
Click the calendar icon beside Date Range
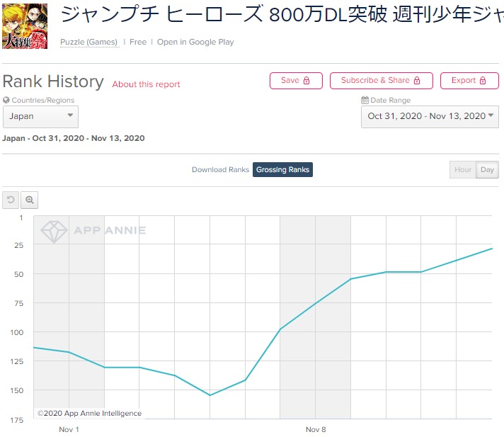(365, 100)
